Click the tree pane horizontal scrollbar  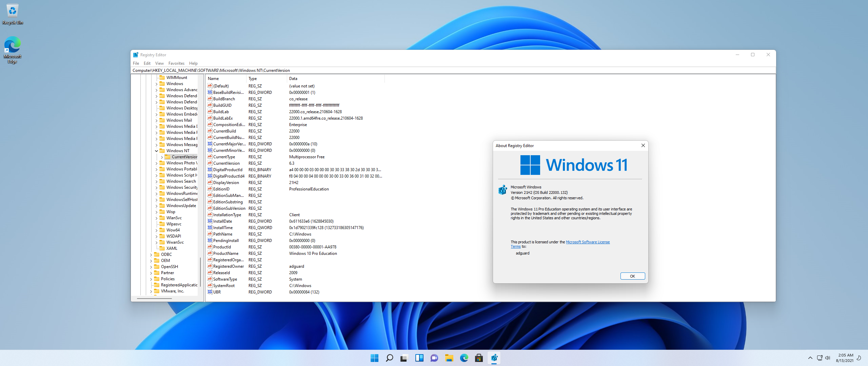point(154,299)
